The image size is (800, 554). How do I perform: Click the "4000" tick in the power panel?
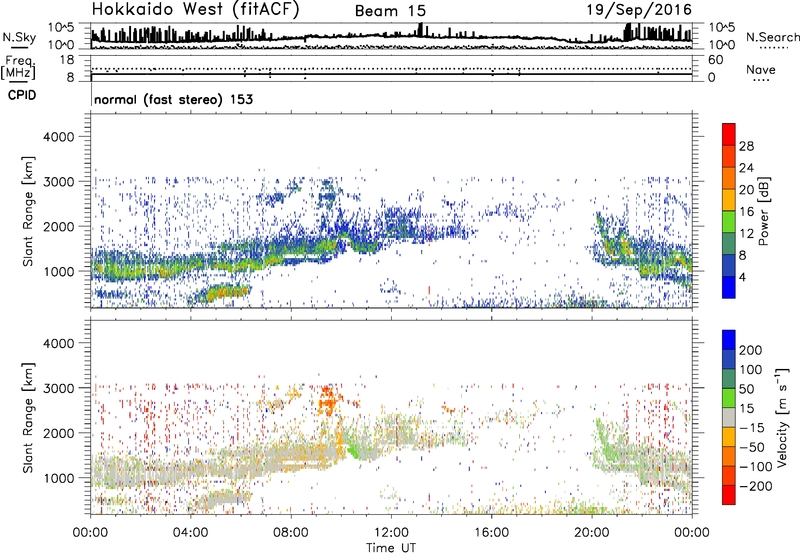(59, 137)
